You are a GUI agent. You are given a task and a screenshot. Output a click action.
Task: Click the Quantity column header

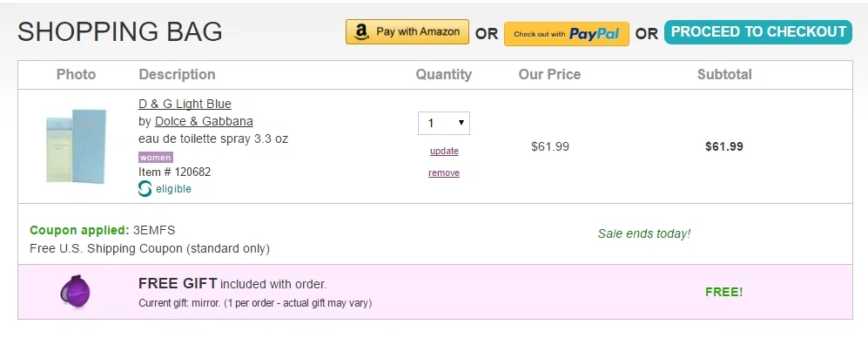(x=444, y=75)
